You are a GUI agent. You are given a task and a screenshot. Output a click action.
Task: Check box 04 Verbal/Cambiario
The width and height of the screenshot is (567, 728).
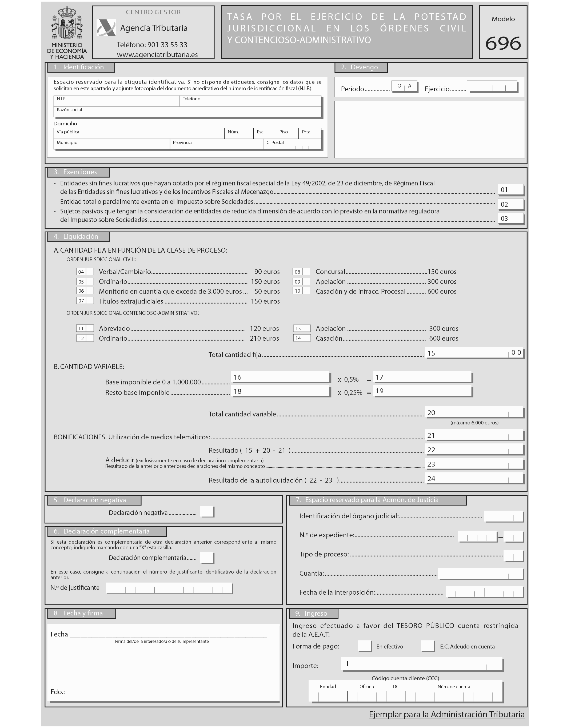pyautogui.click(x=90, y=272)
